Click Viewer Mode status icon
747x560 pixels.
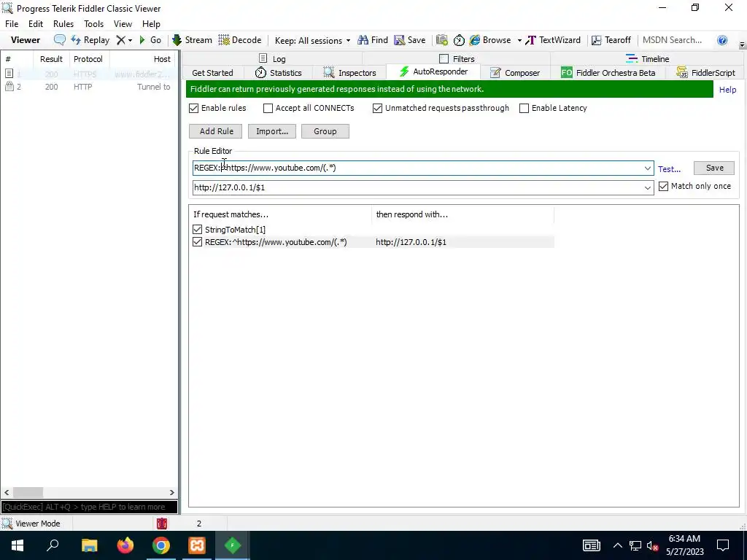point(7,524)
